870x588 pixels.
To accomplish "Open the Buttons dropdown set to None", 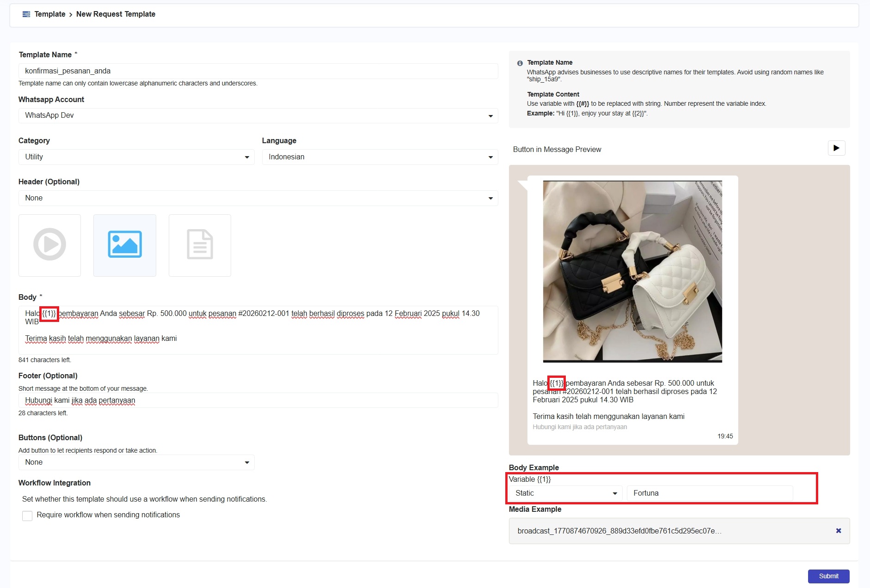I will pos(136,462).
